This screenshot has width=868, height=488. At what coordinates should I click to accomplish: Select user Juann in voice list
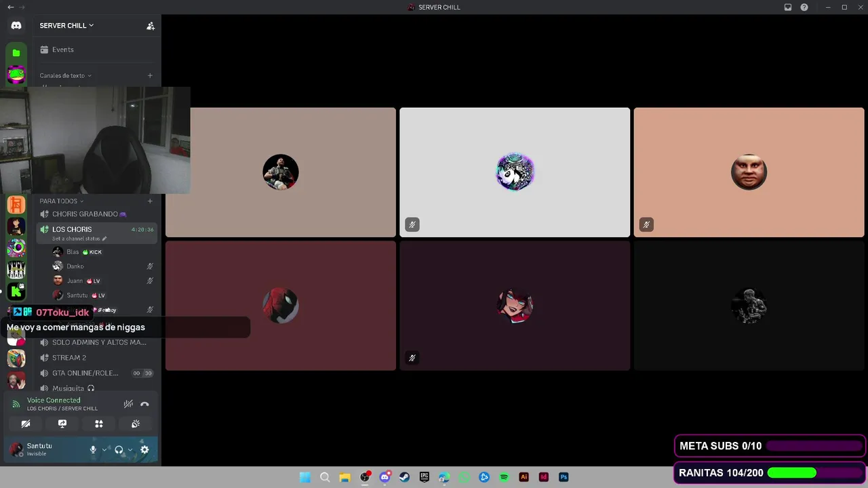pyautogui.click(x=103, y=281)
